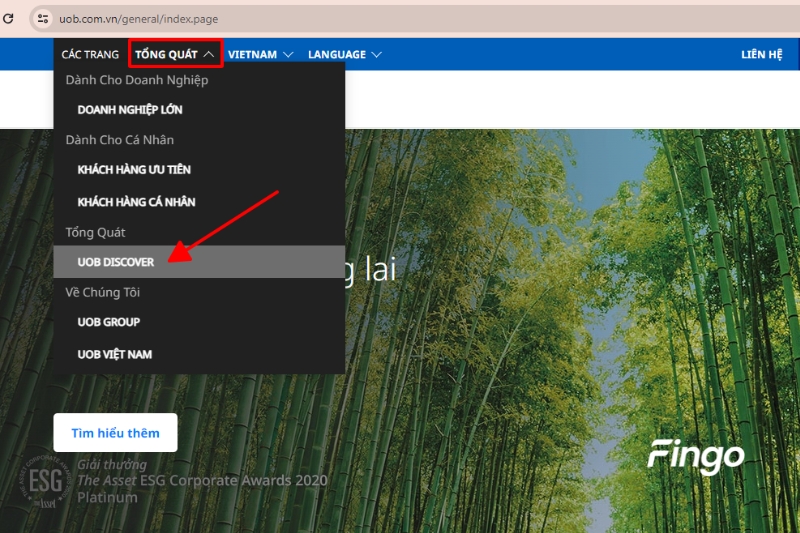This screenshot has height=533, width=800.
Task: Click the Tìm hiểu thêm button
Action: [x=115, y=433]
